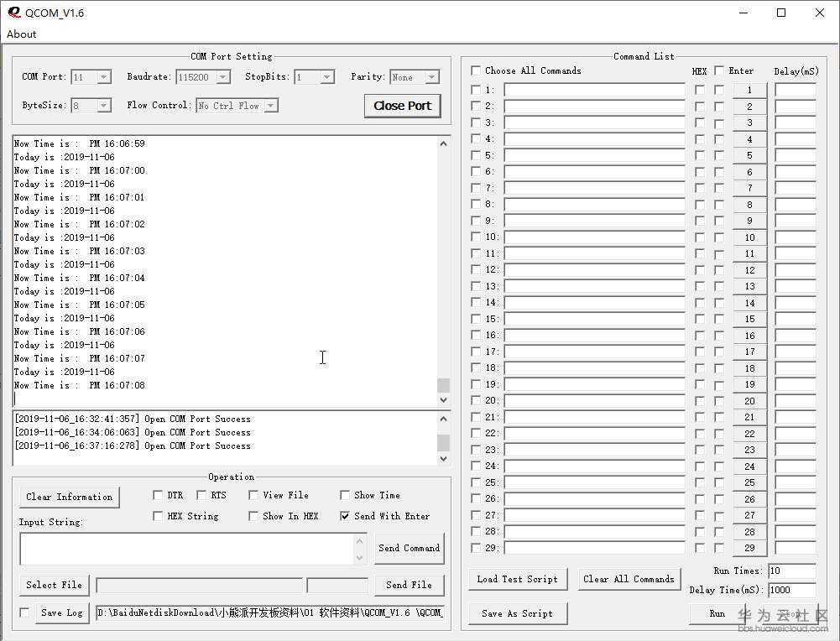Click the Delay Time(mS) field
The width and height of the screenshot is (840, 641).
(792, 590)
